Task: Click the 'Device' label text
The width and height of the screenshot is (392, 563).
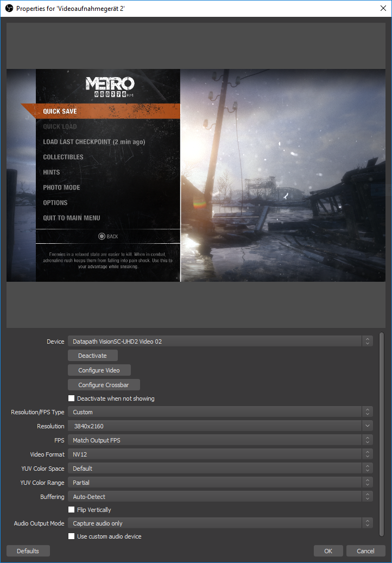Action: point(55,341)
